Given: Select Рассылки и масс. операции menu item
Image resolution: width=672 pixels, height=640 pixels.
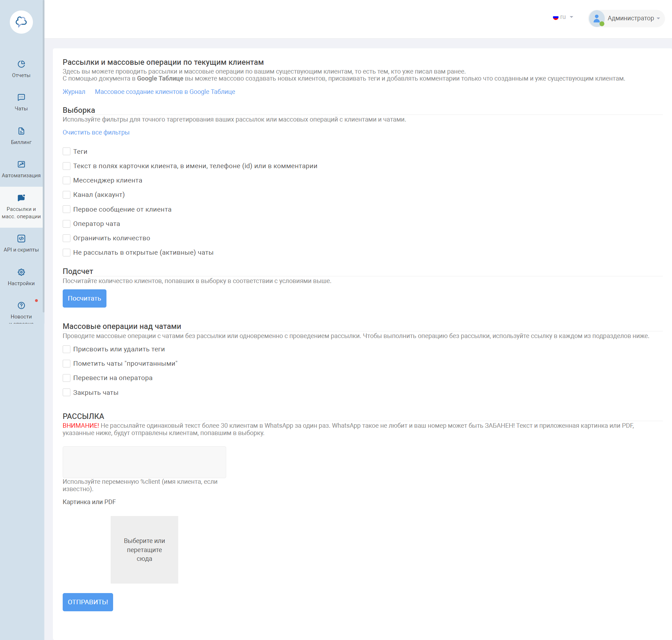Looking at the screenshot, I should point(21,207).
